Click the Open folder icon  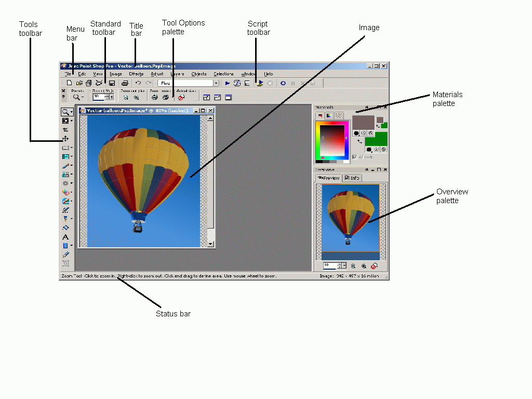pyautogui.click(x=79, y=83)
